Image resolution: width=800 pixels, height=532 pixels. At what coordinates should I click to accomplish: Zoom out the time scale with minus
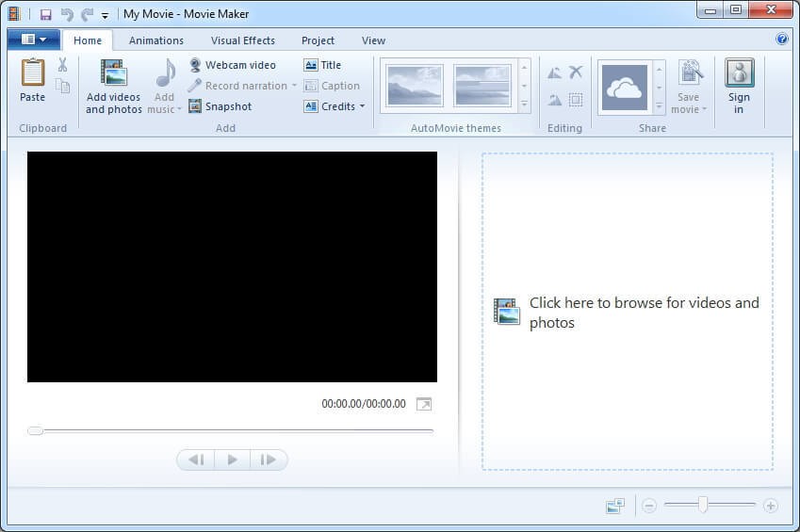649,506
